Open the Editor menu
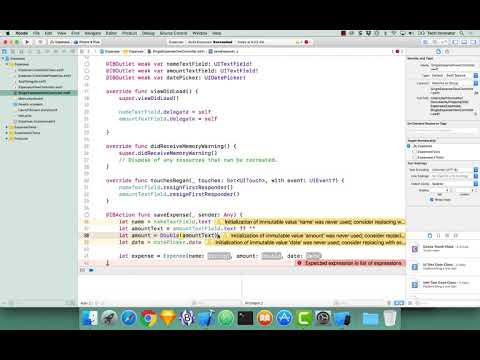The image size is (480, 360). (x=111, y=33)
